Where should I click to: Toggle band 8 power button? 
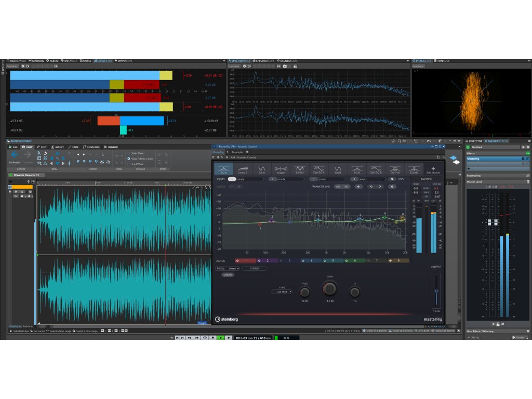click(x=390, y=261)
